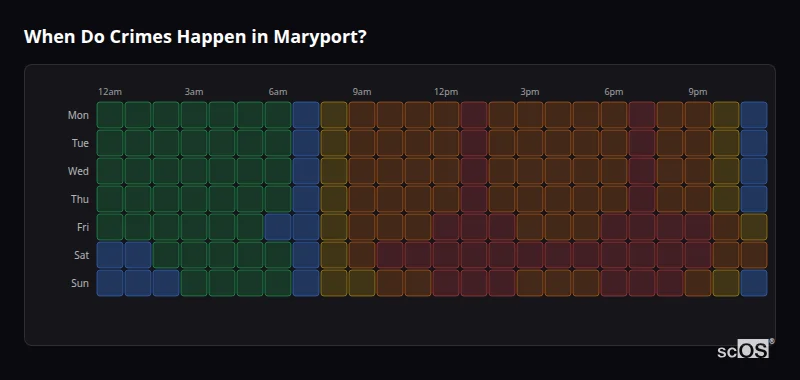Select the red Friday 9pm cell

coord(697,227)
